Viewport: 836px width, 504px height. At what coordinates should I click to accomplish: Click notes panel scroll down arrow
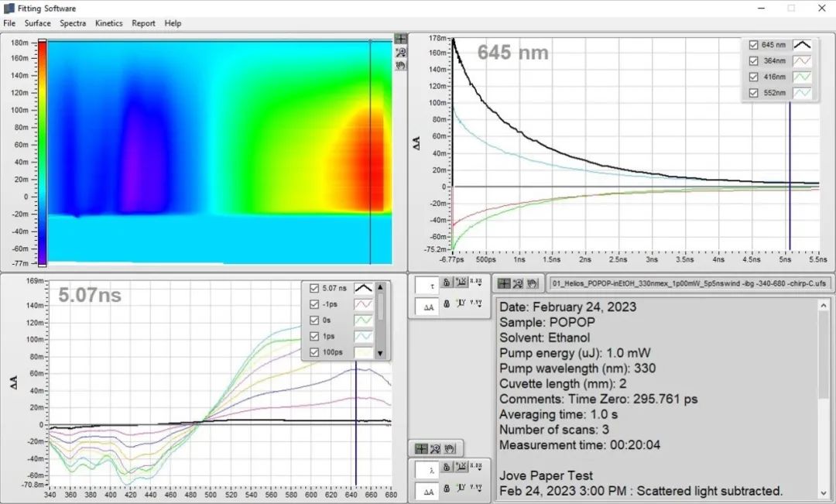824,493
